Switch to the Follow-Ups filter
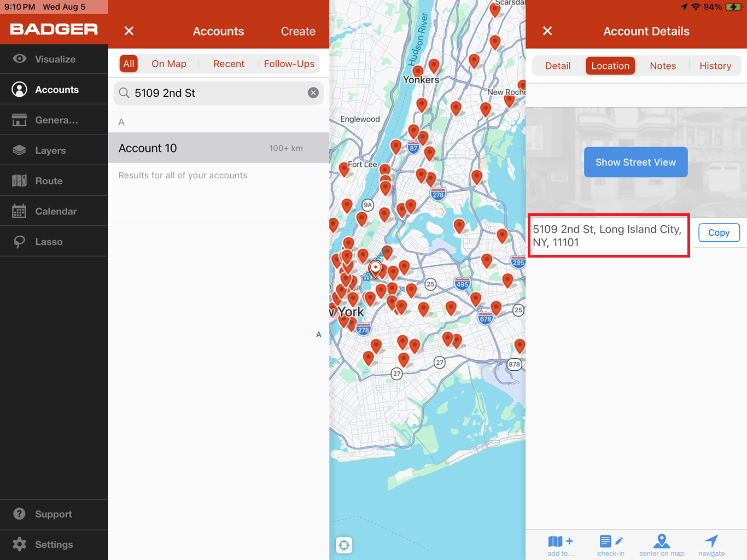747x560 pixels. [289, 64]
